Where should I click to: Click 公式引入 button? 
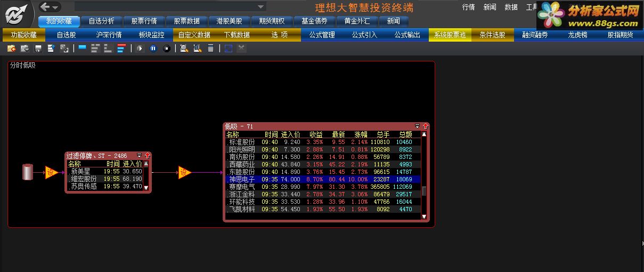coord(365,35)
